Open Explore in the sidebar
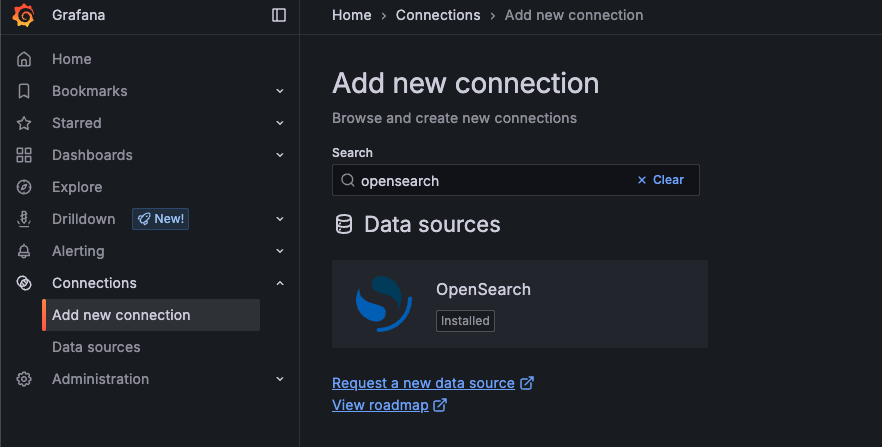 click(x=77, y=187)
